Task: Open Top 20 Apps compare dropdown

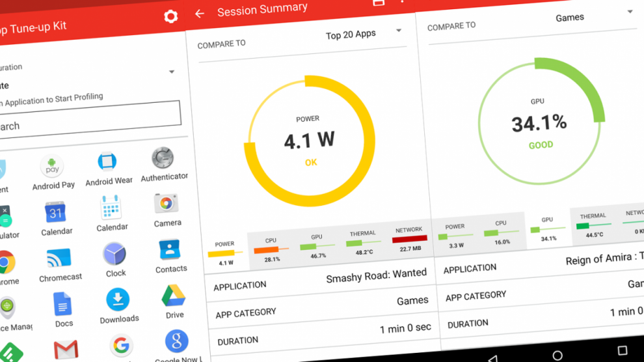Action: [364, 33]
